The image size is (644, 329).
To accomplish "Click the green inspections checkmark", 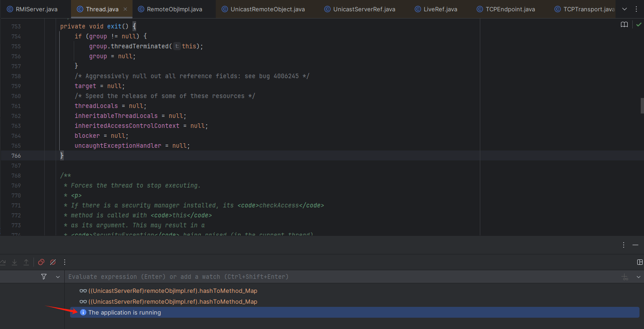I will [639, 24].
